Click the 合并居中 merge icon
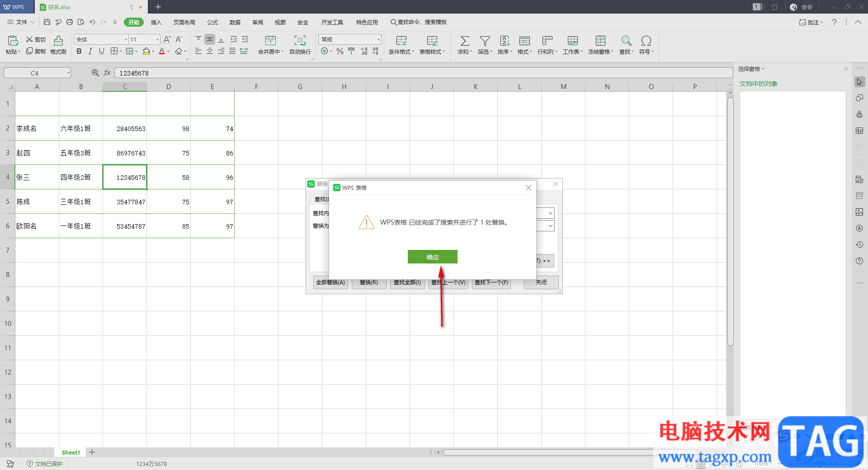Screen dimensions: 868x470 pyautogui.click(x=270, y=41)
